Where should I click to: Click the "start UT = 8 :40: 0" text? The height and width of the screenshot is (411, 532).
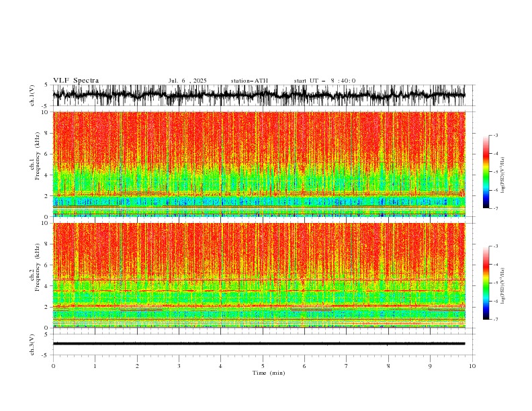click(x=324, y=81)
